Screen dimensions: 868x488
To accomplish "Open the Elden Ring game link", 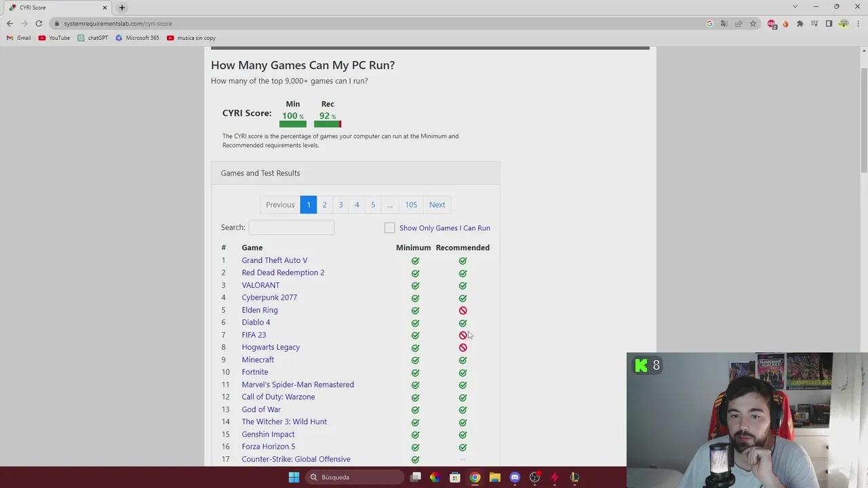I will coord(260,310).
